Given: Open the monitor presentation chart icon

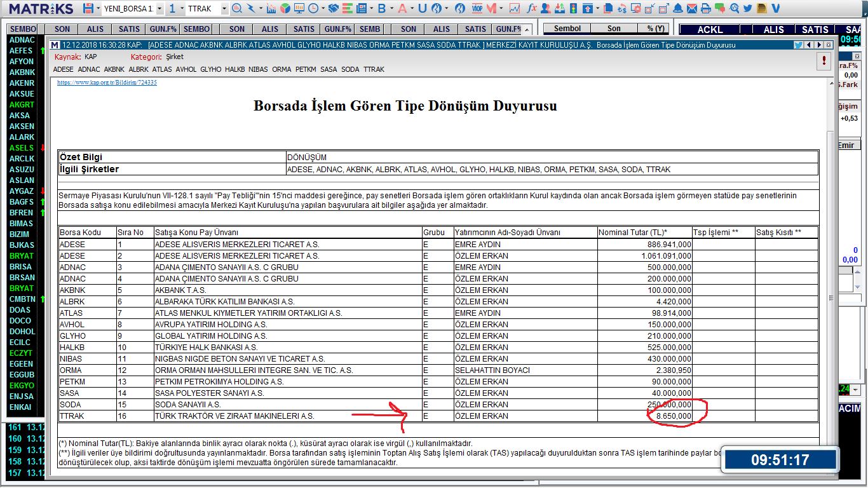Looking at the screenshot, I should coord(299,8).
